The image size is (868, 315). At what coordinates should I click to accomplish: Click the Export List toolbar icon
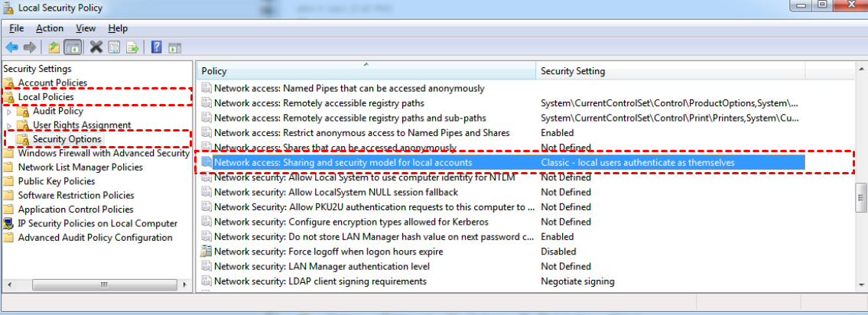point(132,47)
